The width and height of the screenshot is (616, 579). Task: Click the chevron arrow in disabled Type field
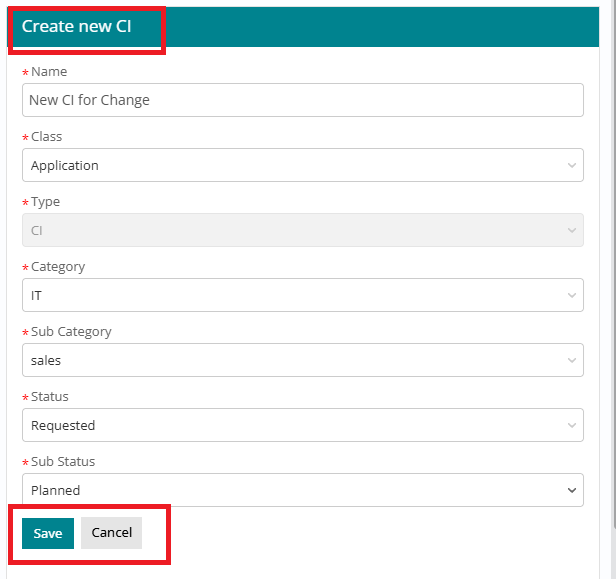click(571, 230)
